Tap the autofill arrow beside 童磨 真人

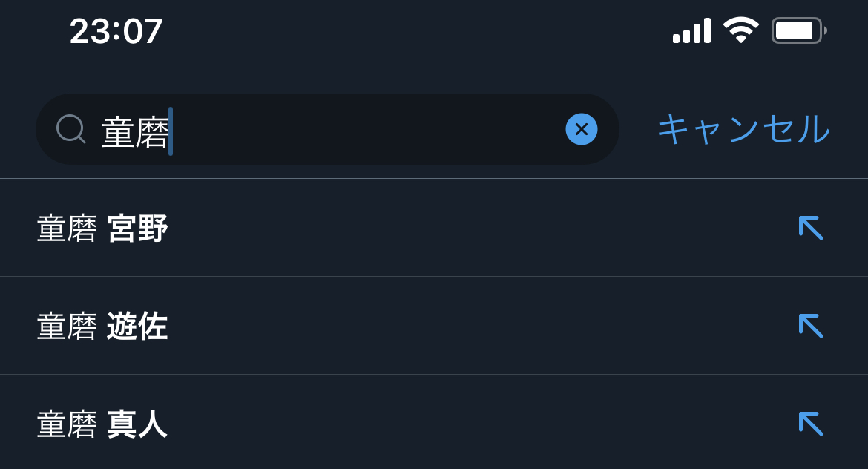point(810,424)
